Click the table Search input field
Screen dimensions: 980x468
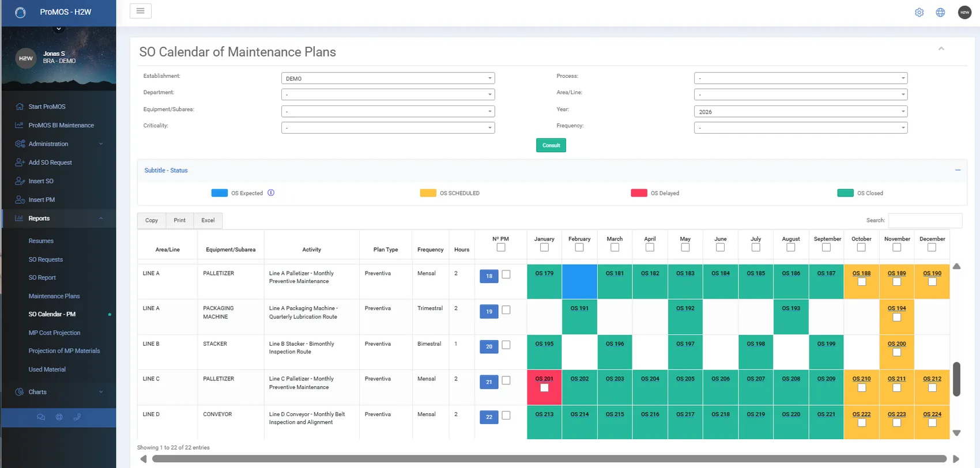(x=925, y=220)
